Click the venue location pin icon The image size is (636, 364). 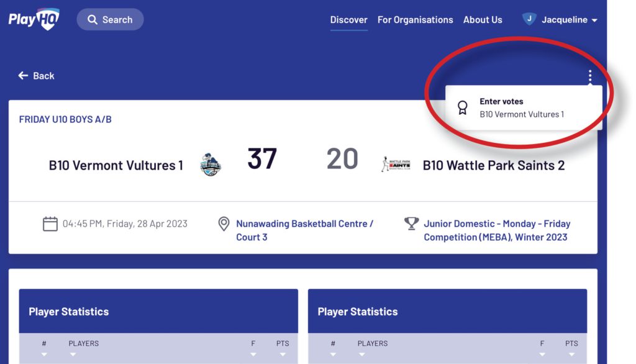[224, 224]
